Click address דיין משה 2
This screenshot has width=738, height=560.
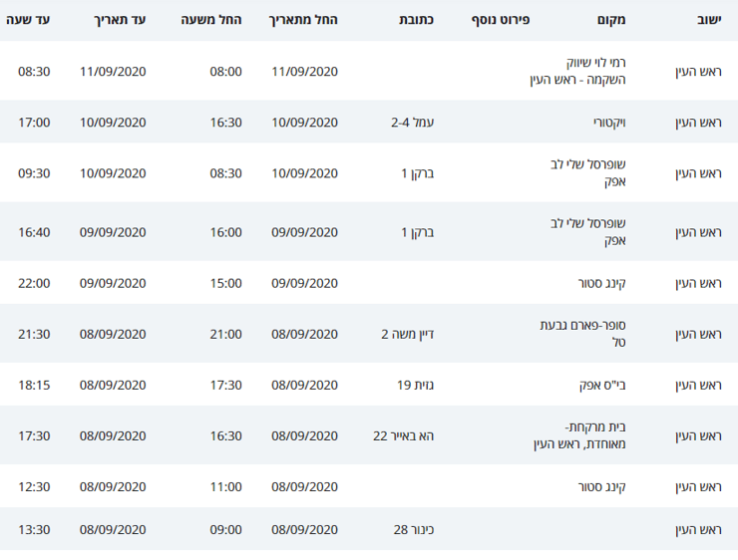coord(407,335)
